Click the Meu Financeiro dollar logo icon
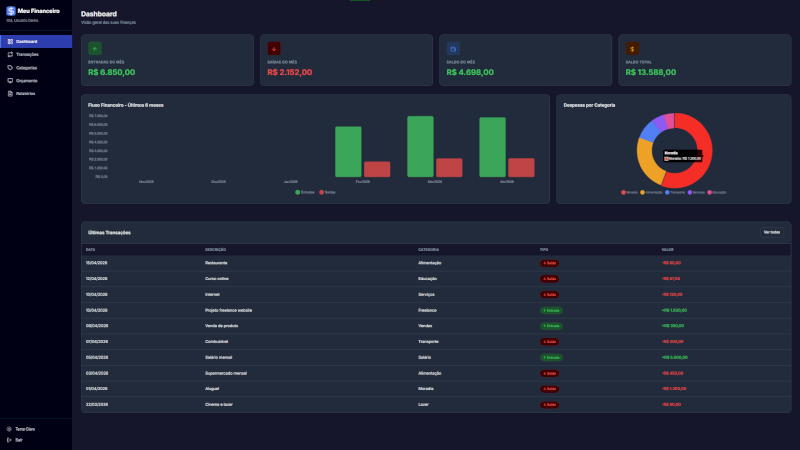Screen dimensions: 800x450 click(x=11, y=11)
